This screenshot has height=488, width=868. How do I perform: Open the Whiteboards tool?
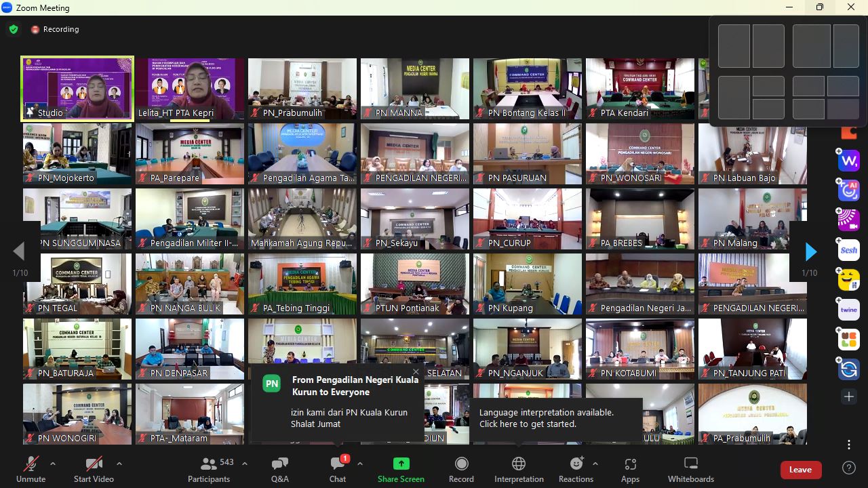690,470
